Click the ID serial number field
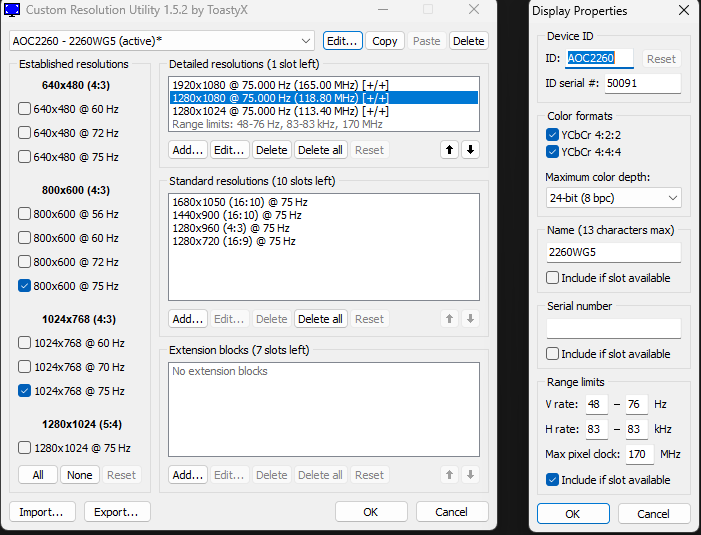Image resolution: width=701 pixels, height=535 pixels. (642, 84)
